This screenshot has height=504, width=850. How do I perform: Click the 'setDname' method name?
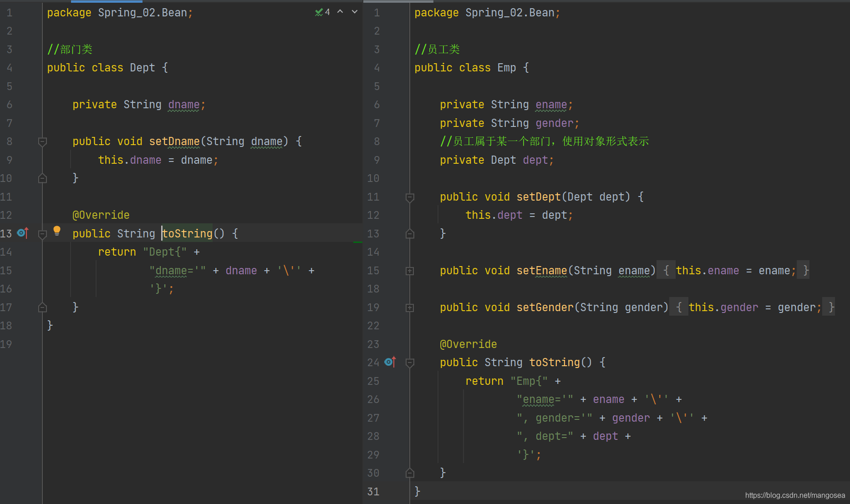point(174,141)
